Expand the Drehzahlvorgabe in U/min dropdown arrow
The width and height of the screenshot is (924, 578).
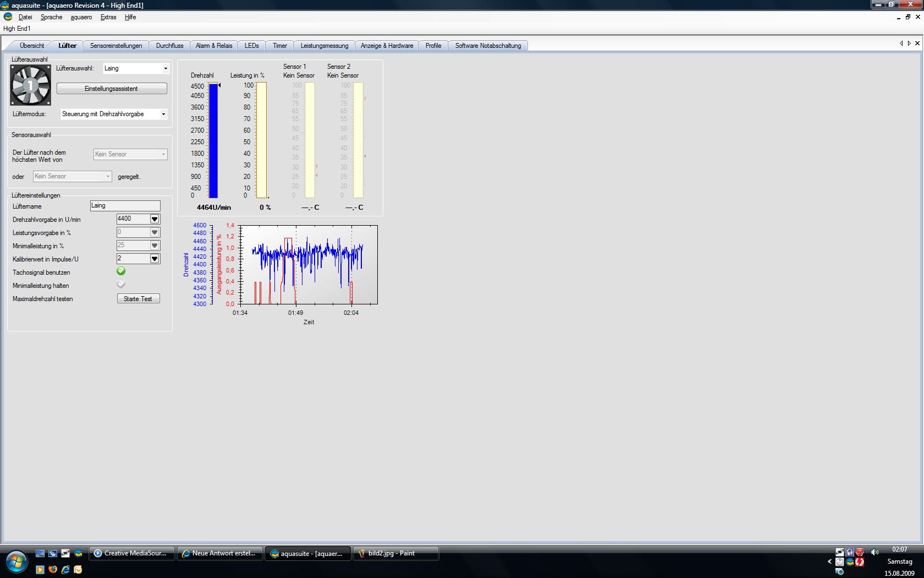[x=155, y=219]
